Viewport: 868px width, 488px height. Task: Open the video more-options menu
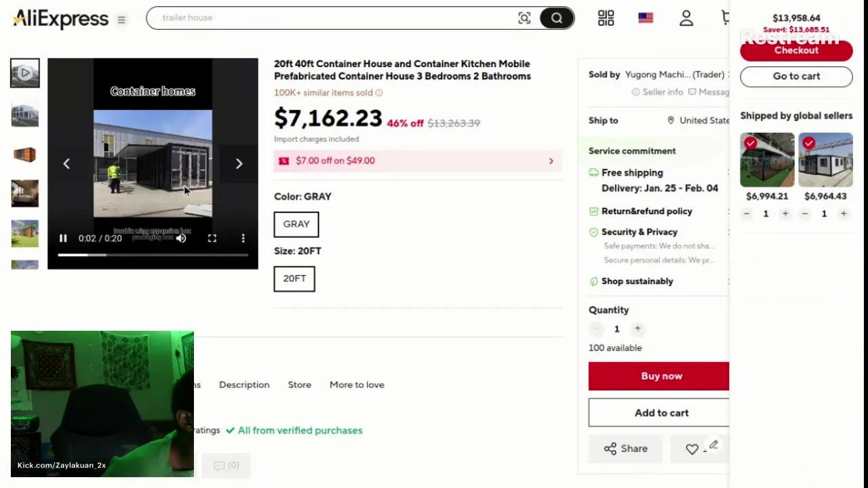[243, 238]
